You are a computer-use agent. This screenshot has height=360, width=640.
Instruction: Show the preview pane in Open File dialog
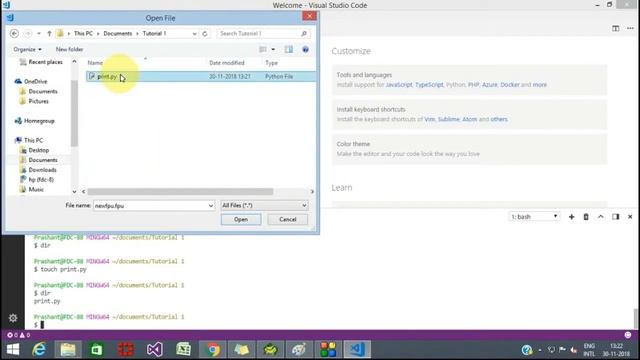click(x=289, y=49)
